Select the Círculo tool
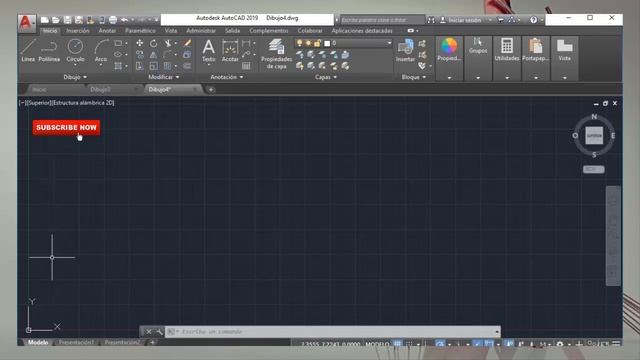 pyautogui.click(x=75, y=50)
